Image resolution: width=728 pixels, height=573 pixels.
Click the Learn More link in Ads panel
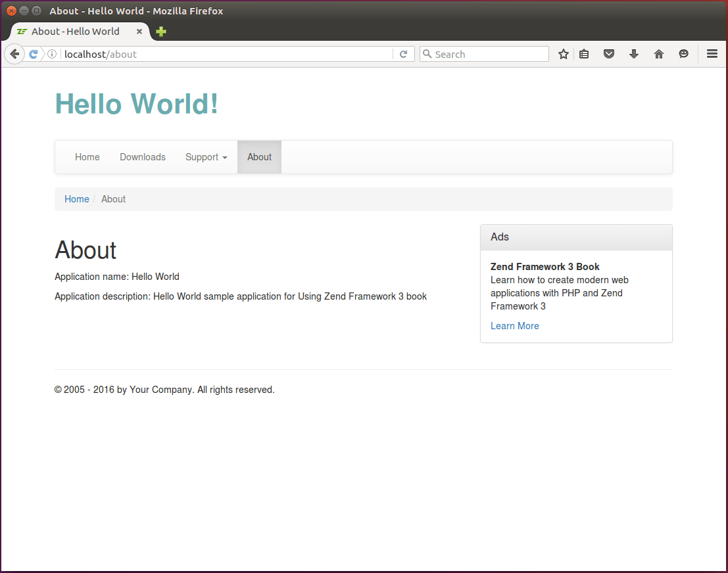(515, 326)
